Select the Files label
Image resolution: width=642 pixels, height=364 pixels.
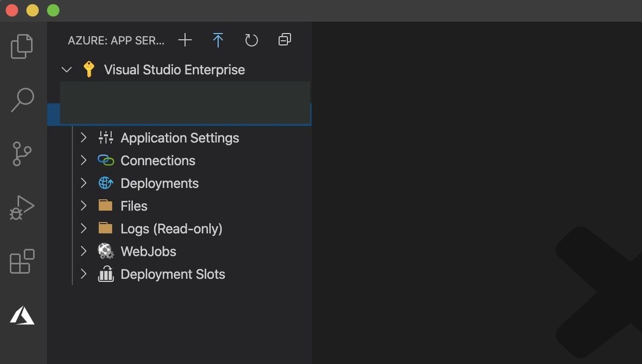tap(134, 206)
